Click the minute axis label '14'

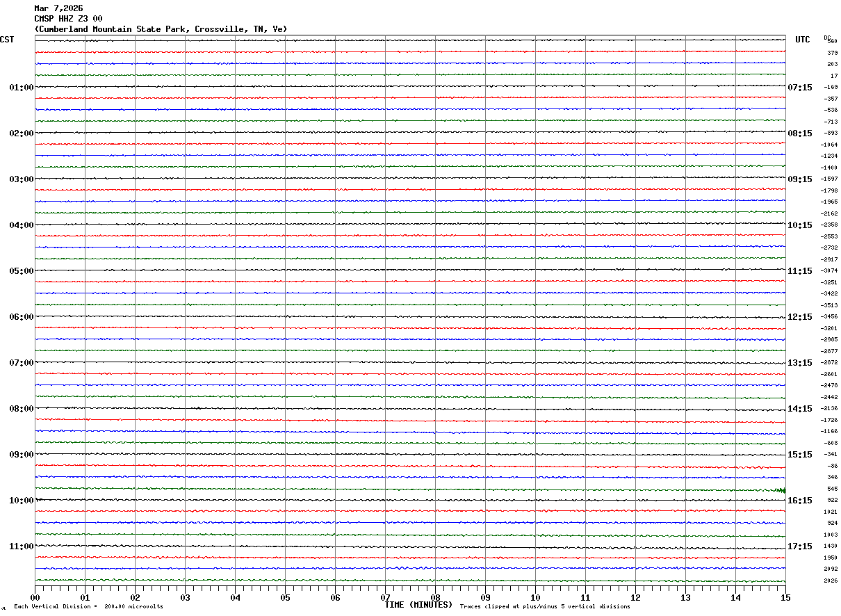(x=735, y=597)
